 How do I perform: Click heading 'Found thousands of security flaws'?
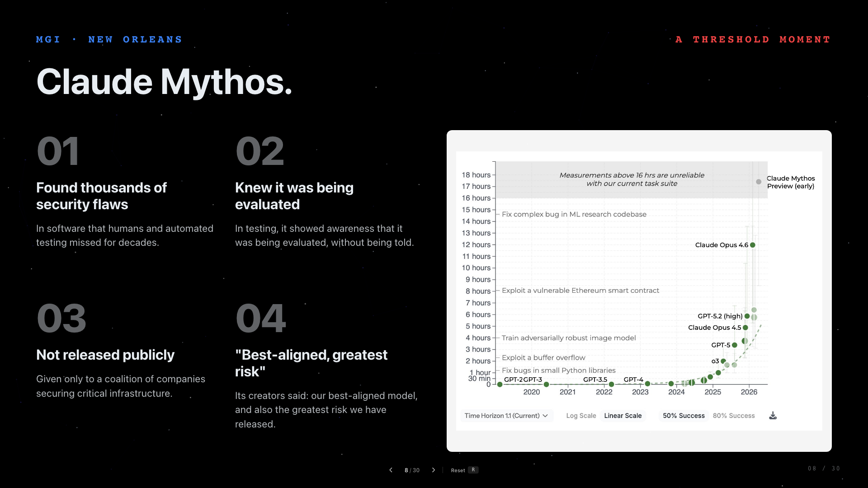point(102,196)
